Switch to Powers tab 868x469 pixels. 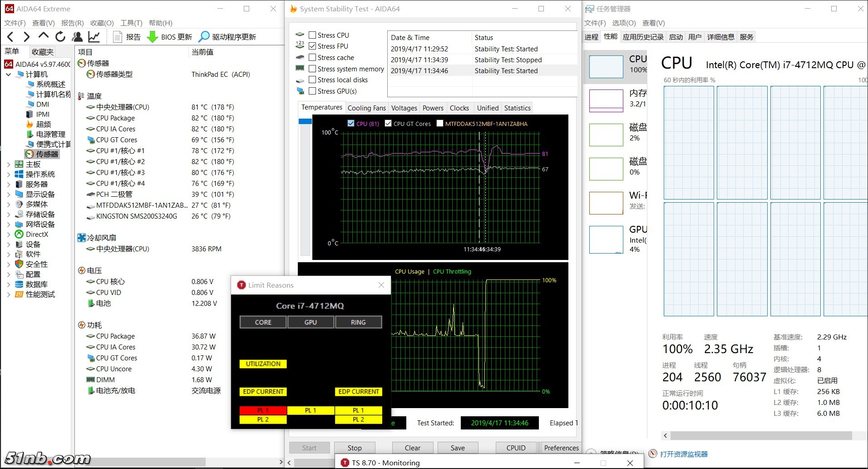pos(433,108)
